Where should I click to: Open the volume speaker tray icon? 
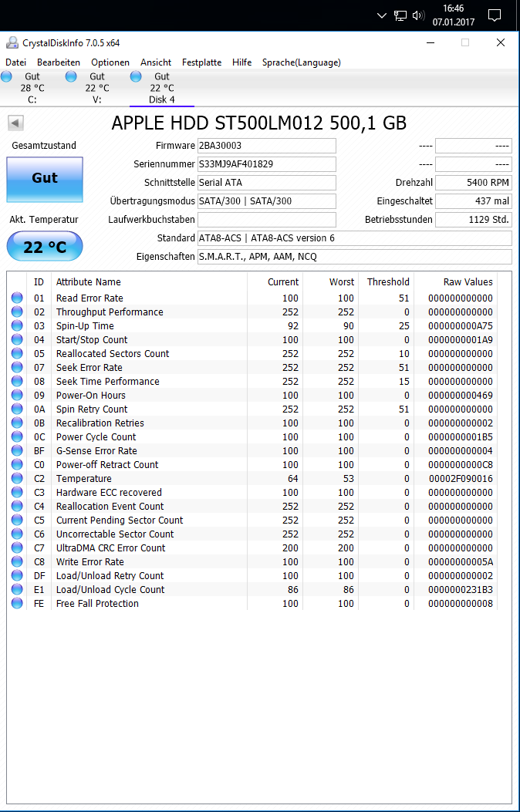coord(418,15)
